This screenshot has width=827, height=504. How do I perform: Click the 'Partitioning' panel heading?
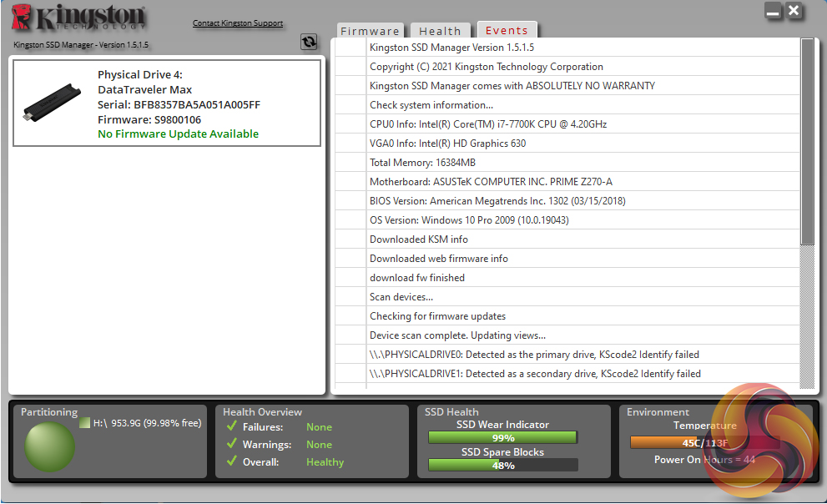pos(49,411)
